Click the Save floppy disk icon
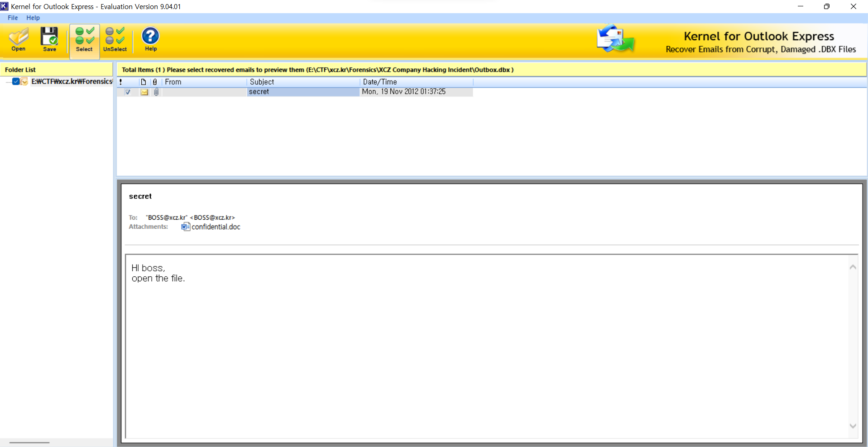868x447 pixels. [49, 40]
